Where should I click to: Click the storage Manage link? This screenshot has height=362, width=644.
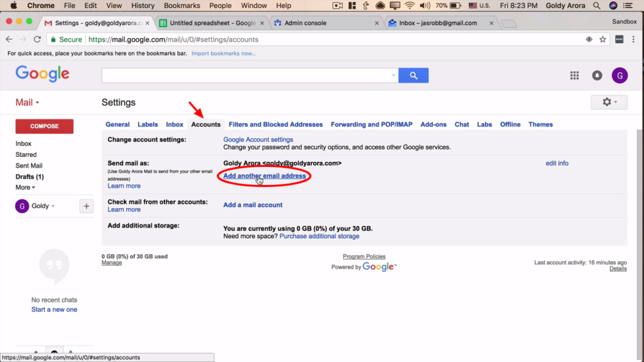point(112,263)
